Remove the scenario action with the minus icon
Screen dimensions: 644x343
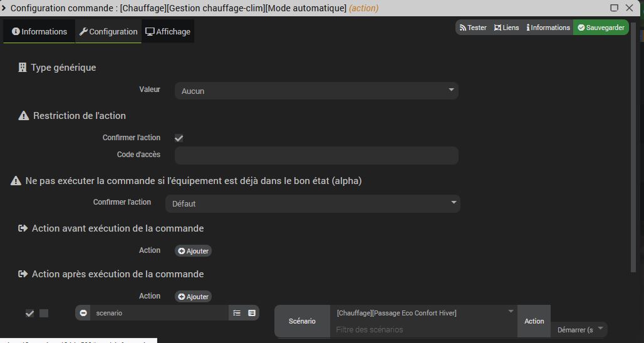(x=83, y=313)
